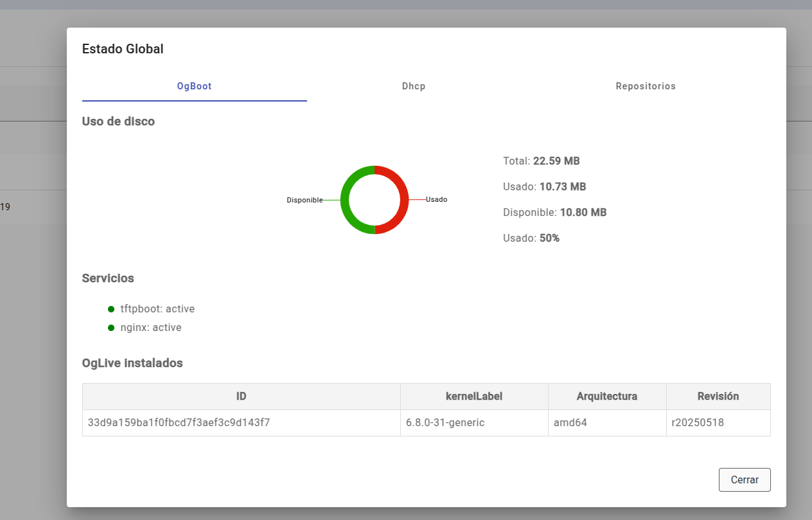
Task: Click the green tftpboot status dot
Action: (x=111, y=309)
